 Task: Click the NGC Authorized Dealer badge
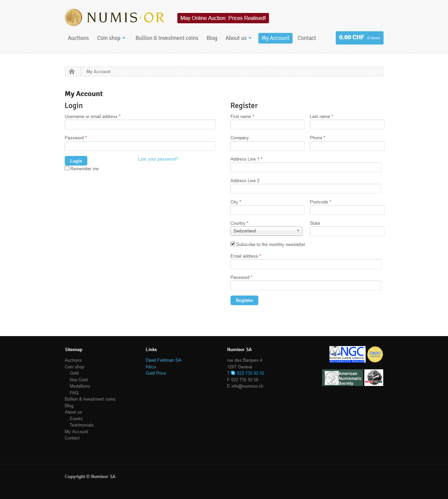[x=347, y=354]
